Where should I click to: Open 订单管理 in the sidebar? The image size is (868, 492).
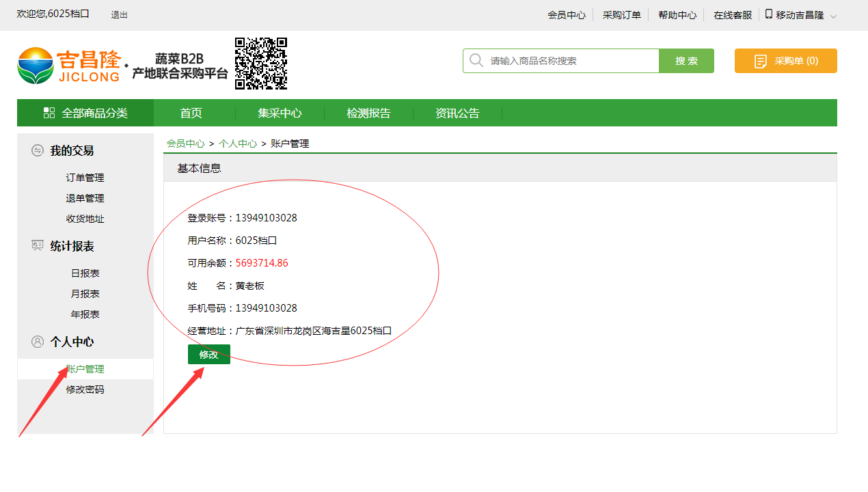tap(85, 178)
